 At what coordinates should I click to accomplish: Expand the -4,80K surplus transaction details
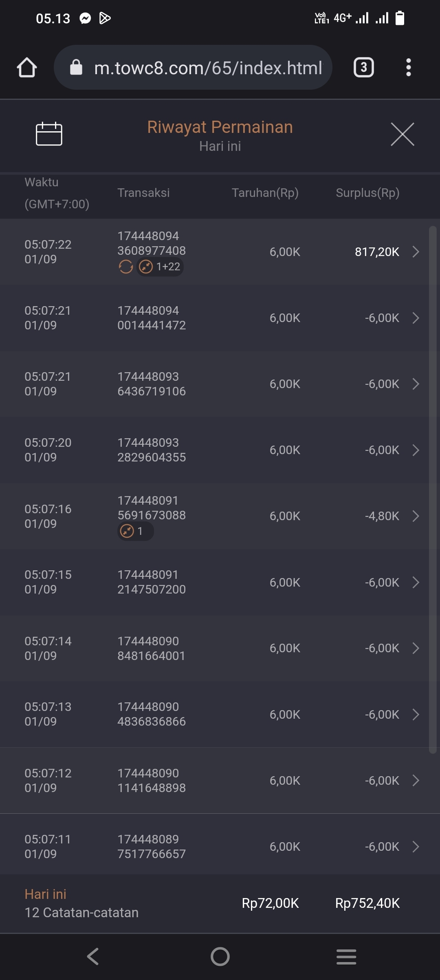coord(416,516)
